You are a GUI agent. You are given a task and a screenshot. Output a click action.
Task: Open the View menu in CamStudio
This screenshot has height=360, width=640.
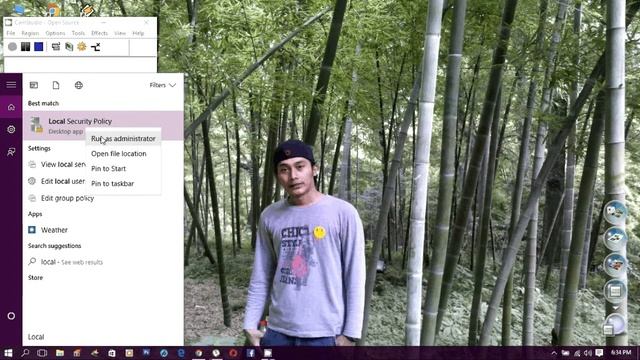click(x=120, y=33)
